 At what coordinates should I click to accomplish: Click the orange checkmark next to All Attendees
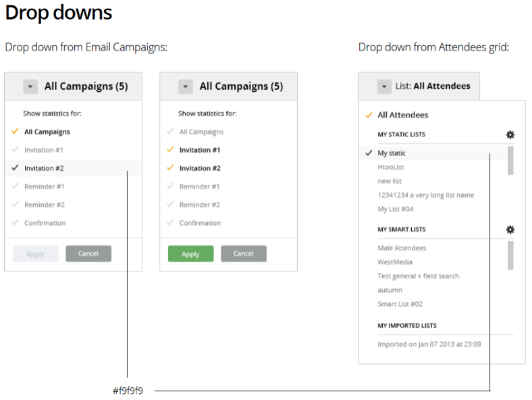369,116
